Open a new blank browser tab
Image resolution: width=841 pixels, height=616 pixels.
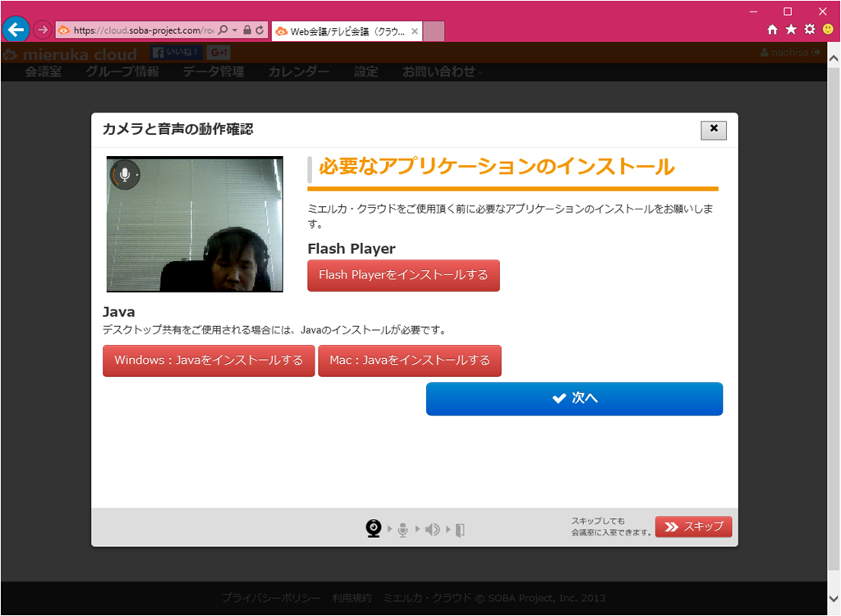434,32
